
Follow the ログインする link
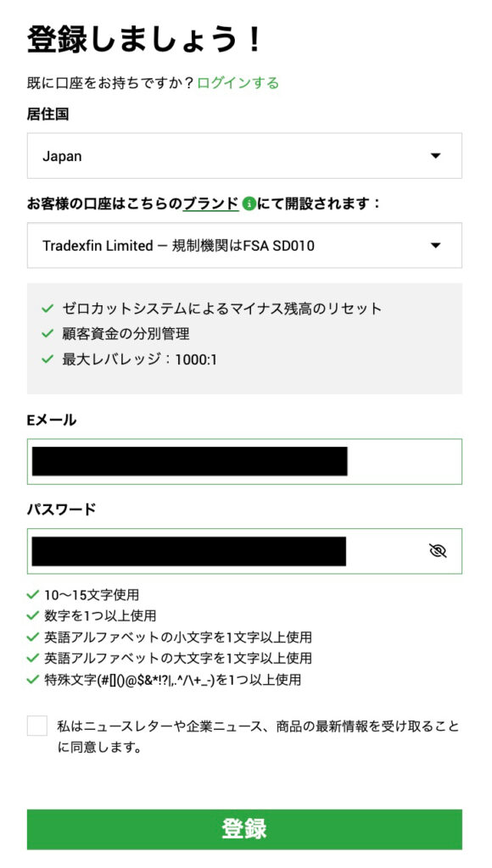(x=238, y=83)
